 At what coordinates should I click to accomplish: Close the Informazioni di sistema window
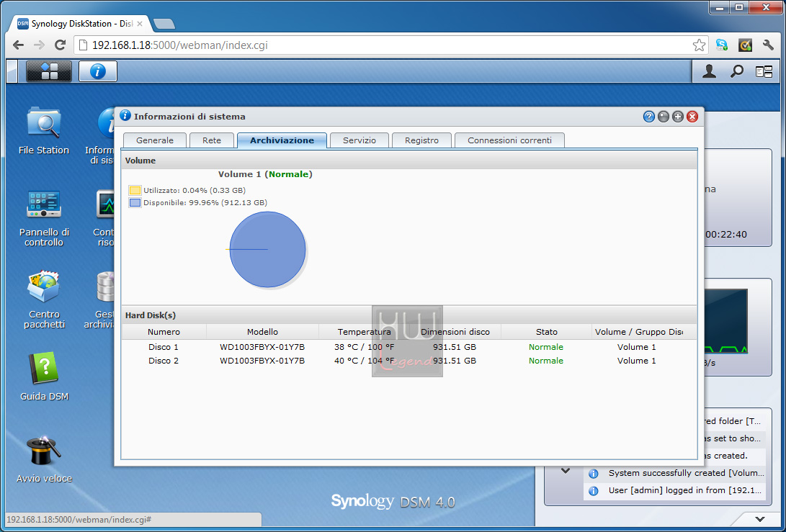click(x=692, y=117)
